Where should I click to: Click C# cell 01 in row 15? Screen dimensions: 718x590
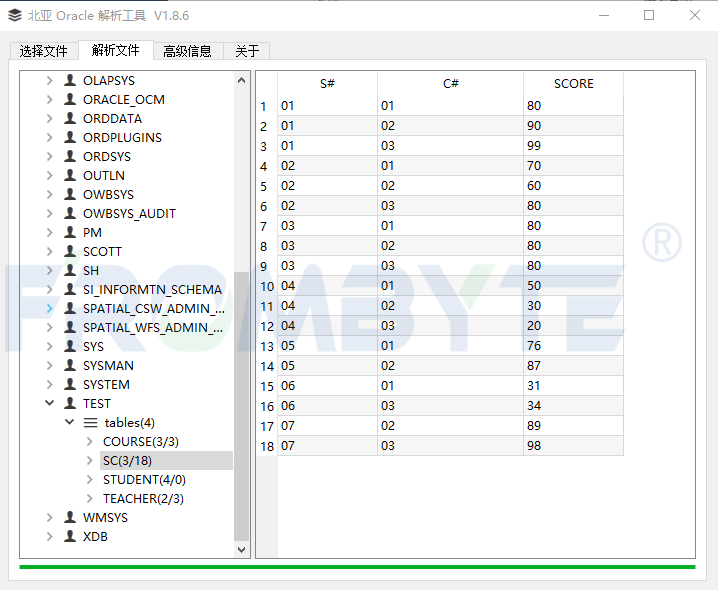(x=451, y=386)
